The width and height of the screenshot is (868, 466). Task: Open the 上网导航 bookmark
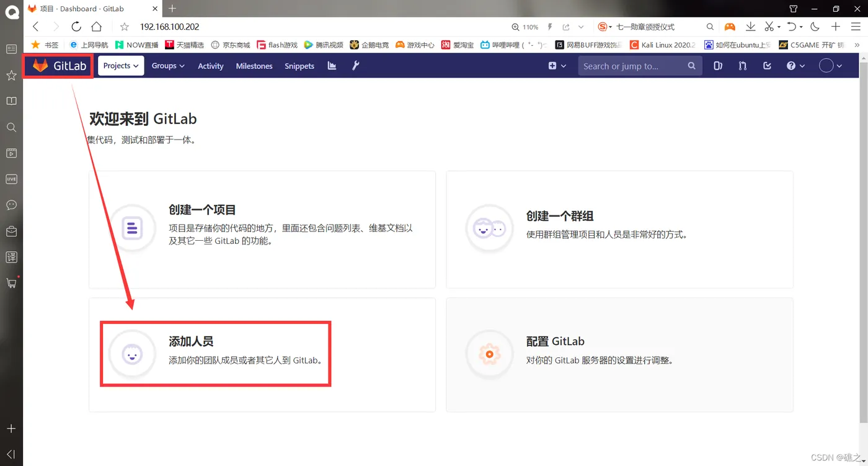pyautogui.click(x=89, y=45)
